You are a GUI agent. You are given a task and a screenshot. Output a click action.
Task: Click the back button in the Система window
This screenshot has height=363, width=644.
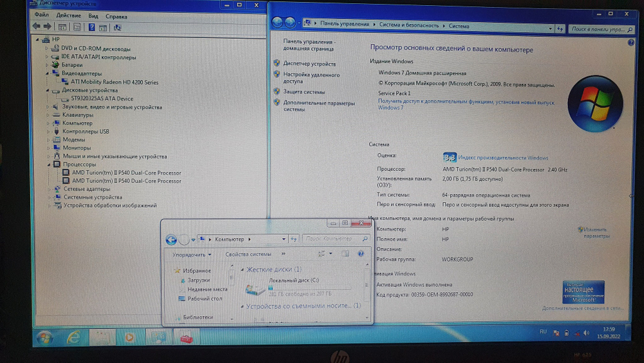click(277, 22)
